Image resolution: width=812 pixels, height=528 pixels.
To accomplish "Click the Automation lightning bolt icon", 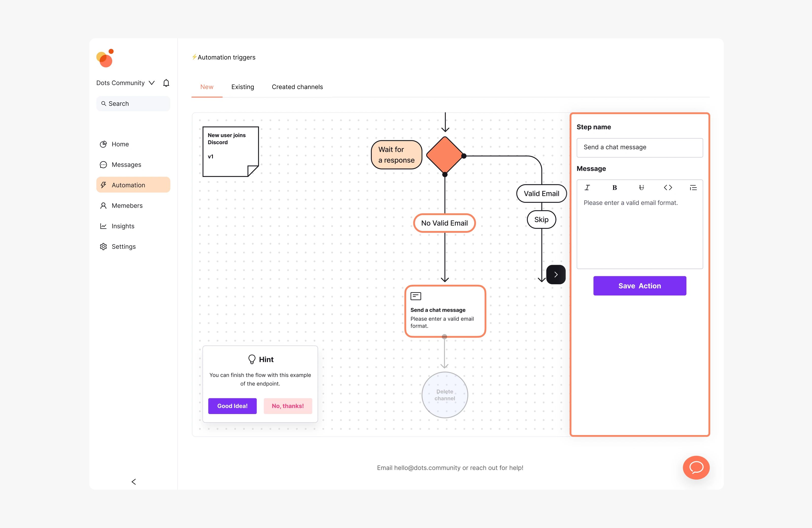I will [103, 185].
